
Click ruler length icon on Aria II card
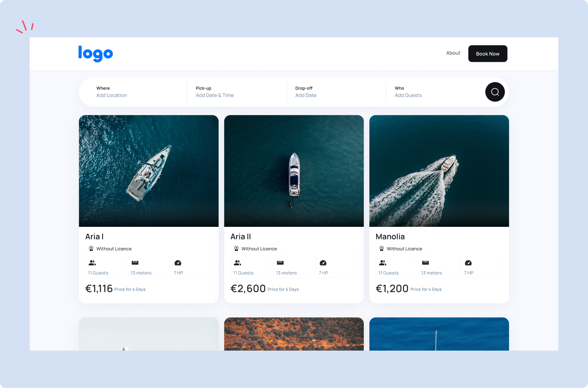click(280, 263)
